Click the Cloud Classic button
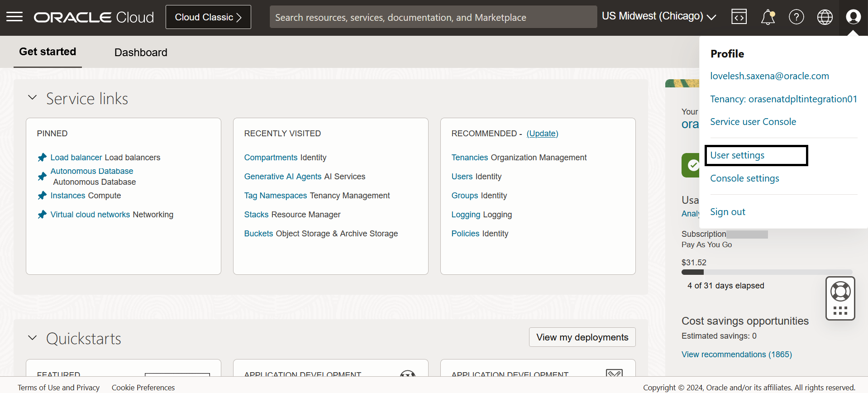Viewport: 868px width, 393px height. click(x=208, y=17)
